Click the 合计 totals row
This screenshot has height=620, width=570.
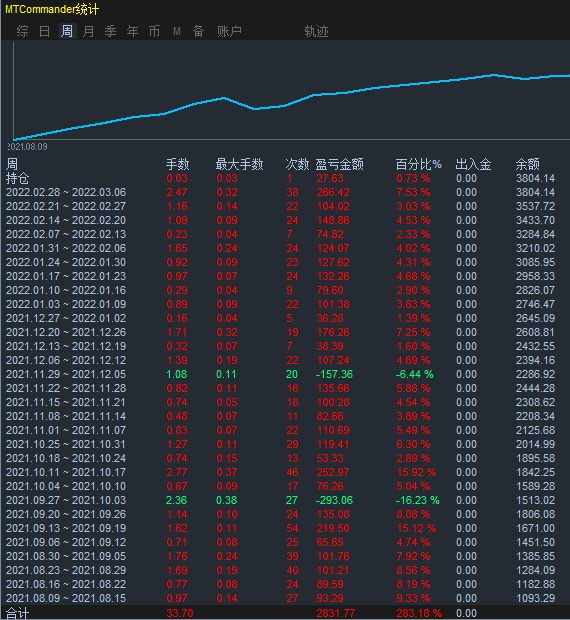pos(285,613)
